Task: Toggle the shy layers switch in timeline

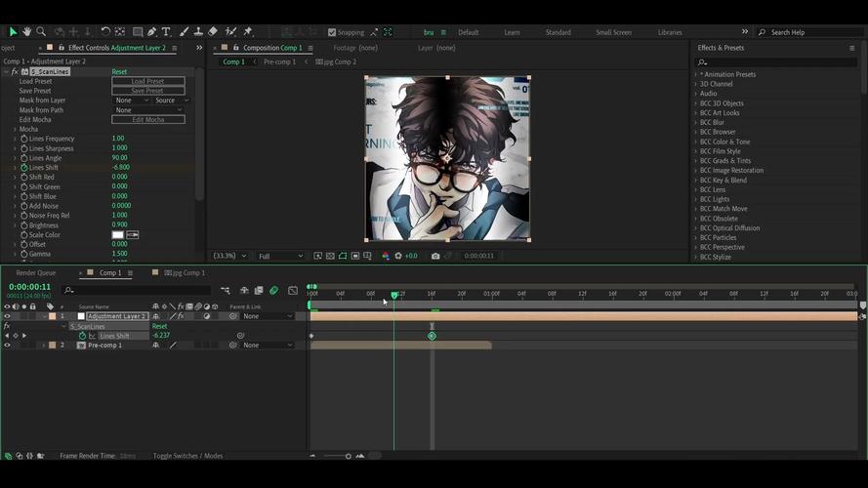Action: (x=244, y=290)
